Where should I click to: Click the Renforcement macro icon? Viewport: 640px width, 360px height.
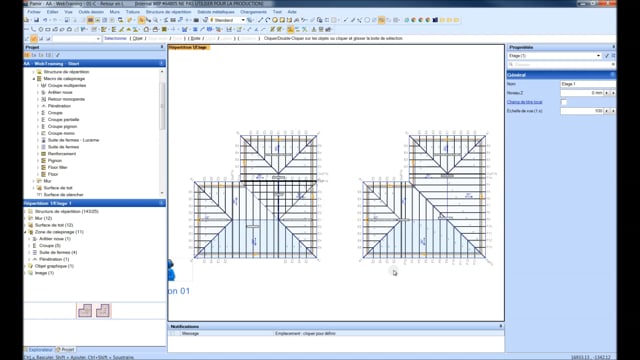tap(43, 154)
